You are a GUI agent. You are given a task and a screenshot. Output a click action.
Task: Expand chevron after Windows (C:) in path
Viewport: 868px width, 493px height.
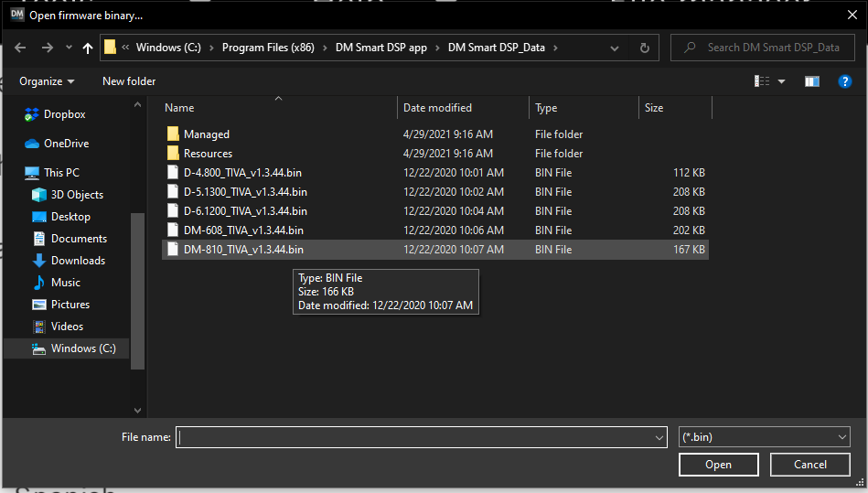[x=211, y=48]
